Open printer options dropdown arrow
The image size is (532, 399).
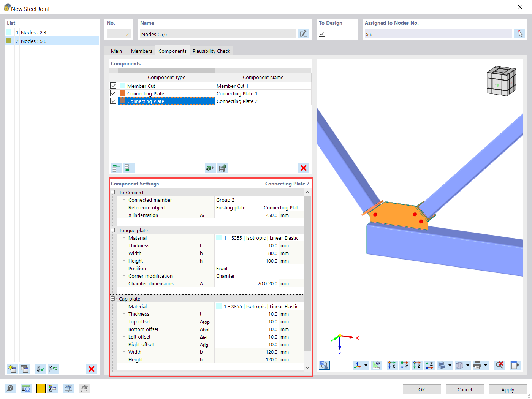486,365
